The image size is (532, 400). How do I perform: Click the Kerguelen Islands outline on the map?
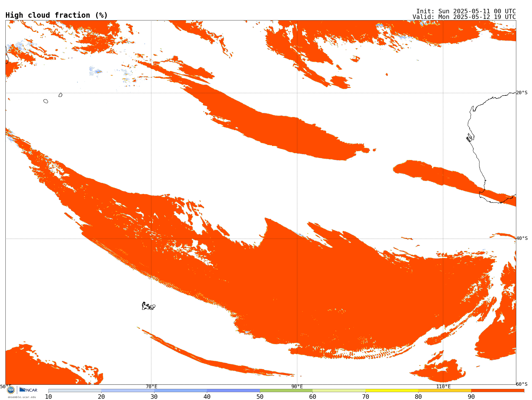pos(149,306)
